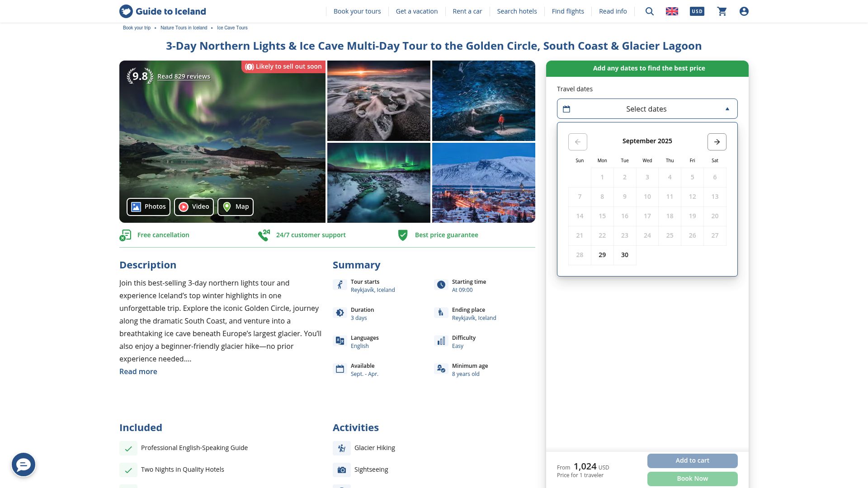Open the chat support bubble icon

pyautogui.click(x=24, y=465)
